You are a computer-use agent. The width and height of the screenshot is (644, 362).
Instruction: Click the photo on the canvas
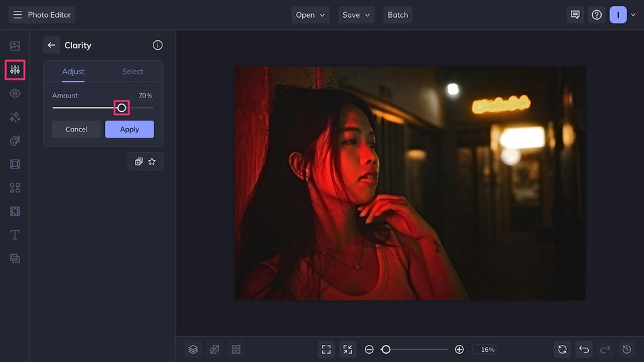(x=410, y=183)
